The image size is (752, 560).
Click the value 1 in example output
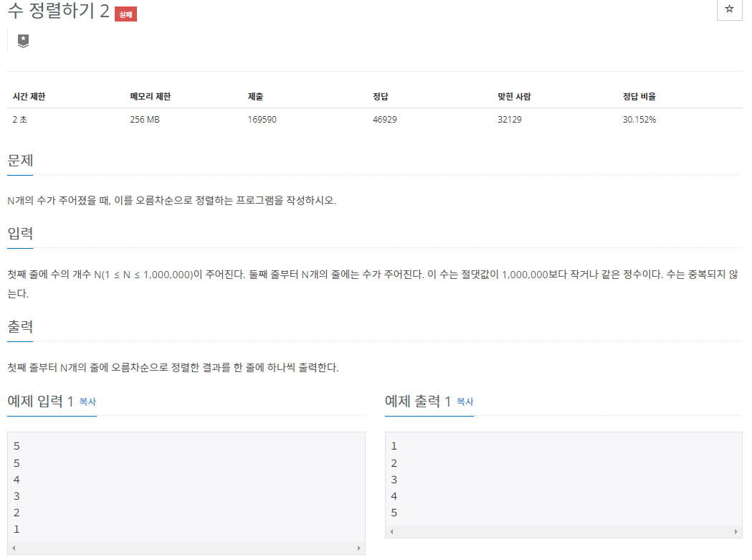394,446
